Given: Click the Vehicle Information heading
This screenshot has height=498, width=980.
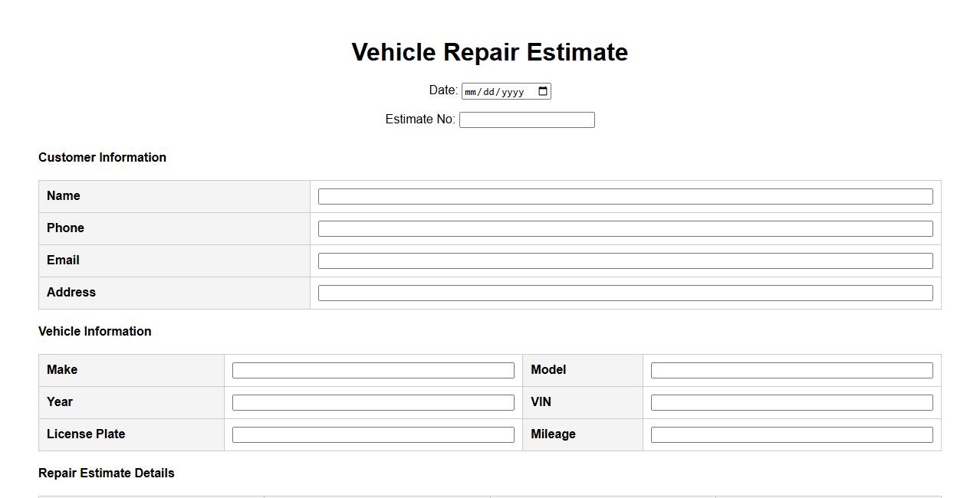Looking at the screenshot, I should pos(95,331).
